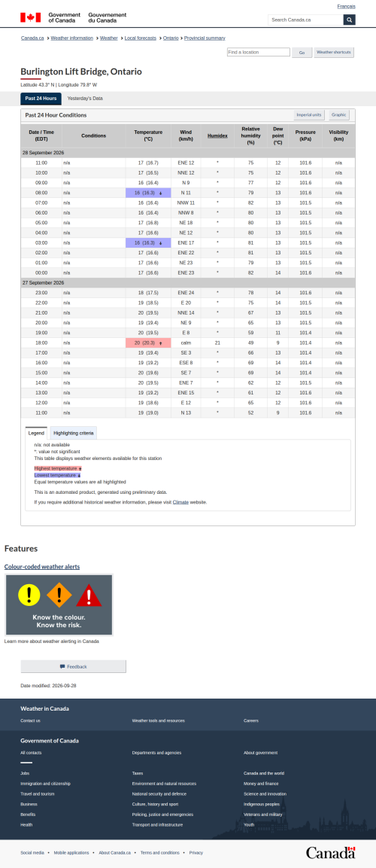This screenshot has height=868, width=376.
Task: Open Science and innovation link
Action: (x=265, y=793)
